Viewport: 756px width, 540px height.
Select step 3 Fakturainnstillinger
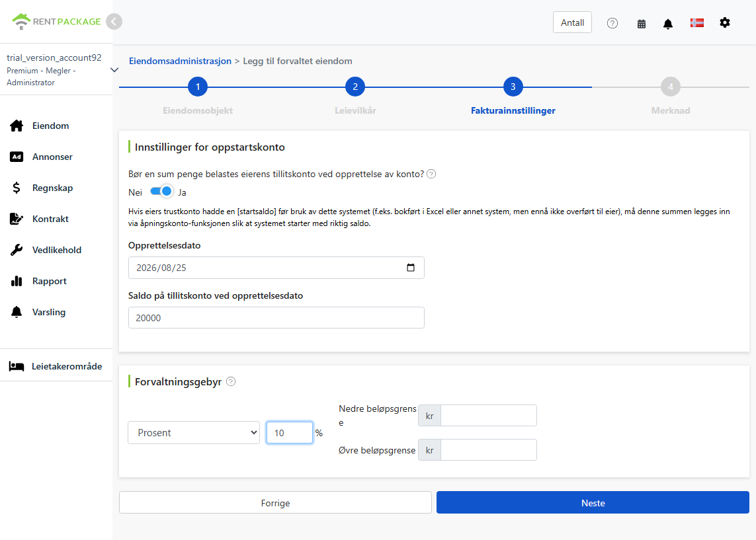[513, 87]
